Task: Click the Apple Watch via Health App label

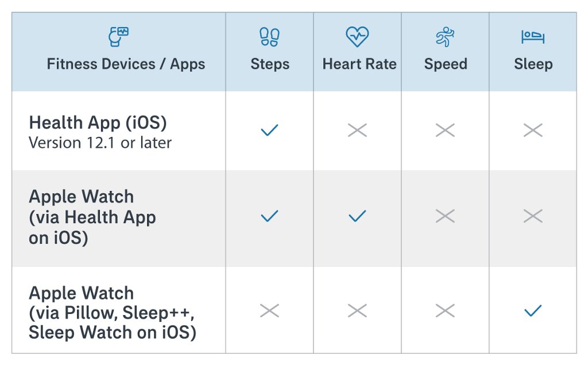Action: (x=92, y=217)
